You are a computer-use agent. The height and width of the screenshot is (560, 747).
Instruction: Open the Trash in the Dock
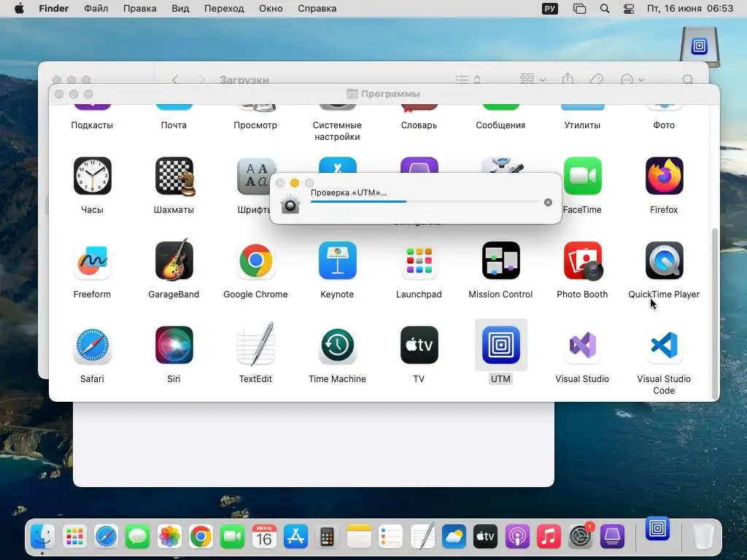[x=703, y=537]
